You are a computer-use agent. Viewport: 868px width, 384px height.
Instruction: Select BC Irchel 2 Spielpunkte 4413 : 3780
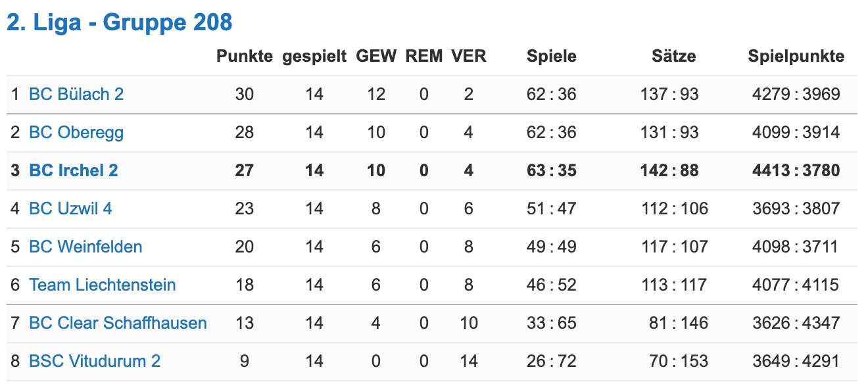pyautogui.click(x=796, y=170)
